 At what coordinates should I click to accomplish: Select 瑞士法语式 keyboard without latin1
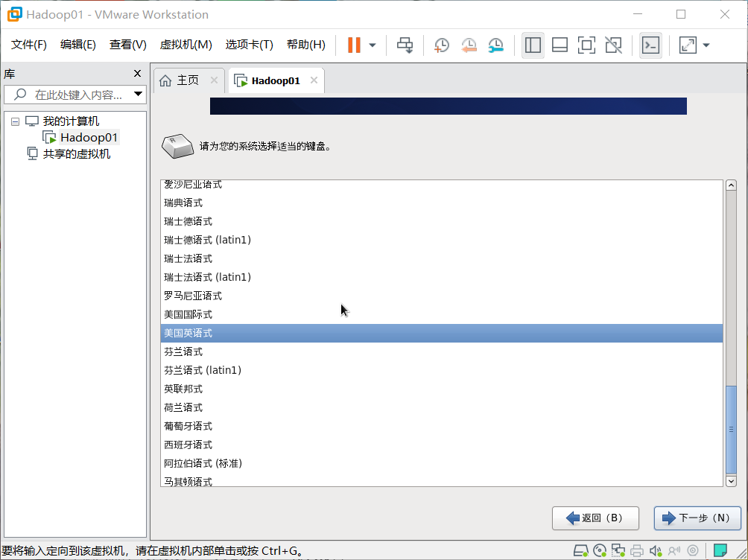442,258
